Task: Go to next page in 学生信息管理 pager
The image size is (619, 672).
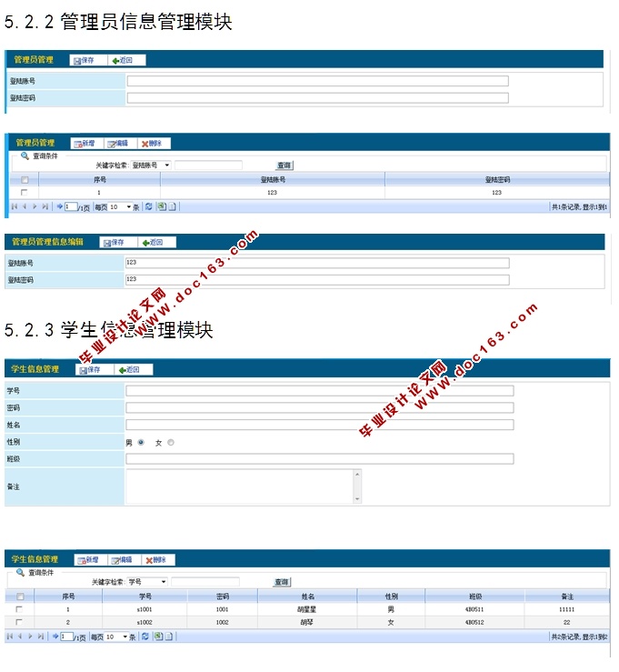Action: 30,637
